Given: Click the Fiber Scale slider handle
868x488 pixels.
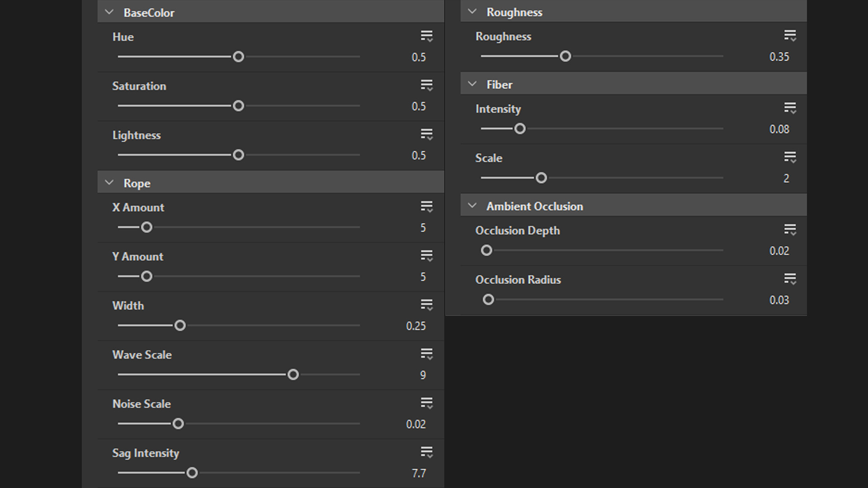Looking at the screenshot, I should click(x=541, y=178).
